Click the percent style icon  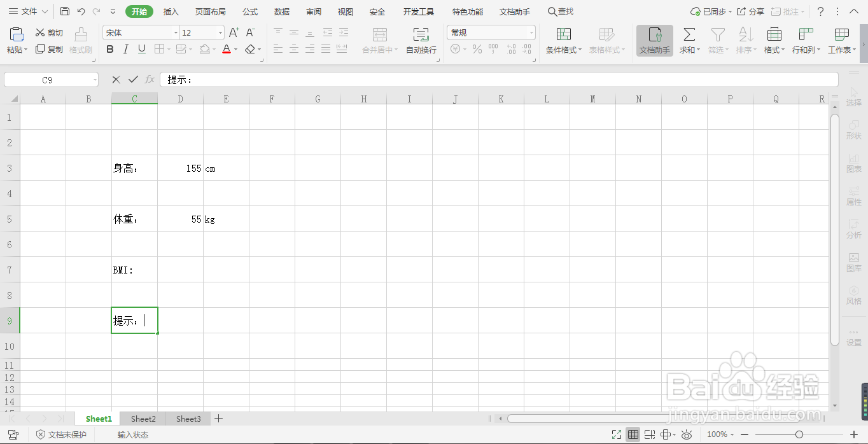[477, 49]
